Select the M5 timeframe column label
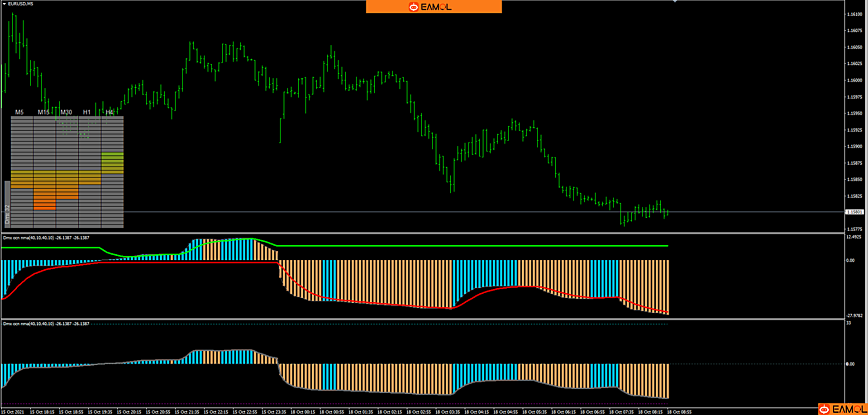The image size is (868, 415). [x=19, y=112]
